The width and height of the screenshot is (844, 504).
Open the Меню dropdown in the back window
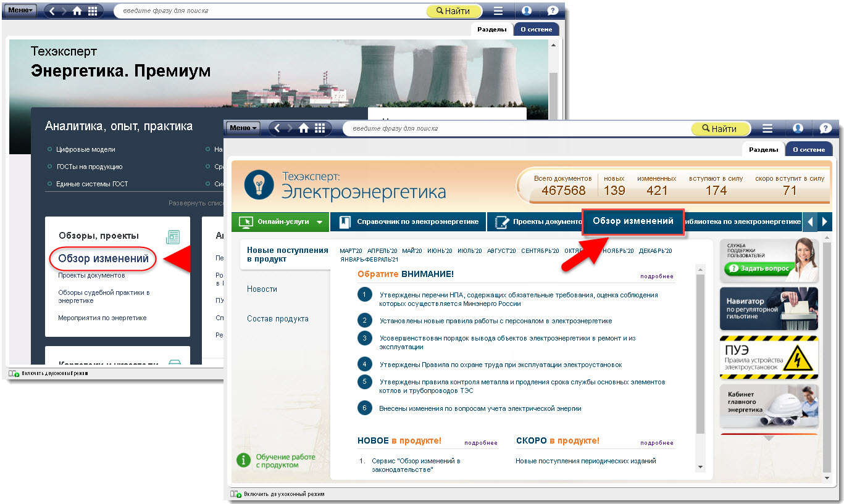pyautogui.click(x=20, y=11)
